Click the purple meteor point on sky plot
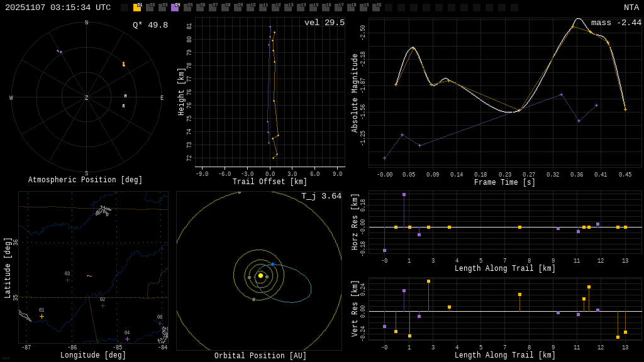644x362 pixels. 60,52
